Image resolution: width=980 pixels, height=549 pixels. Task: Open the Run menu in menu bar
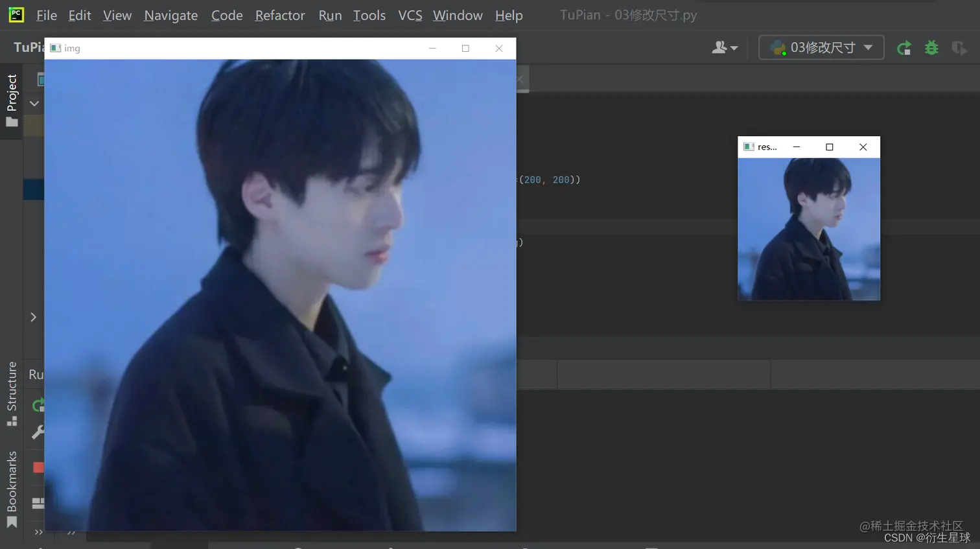(330, 15)
